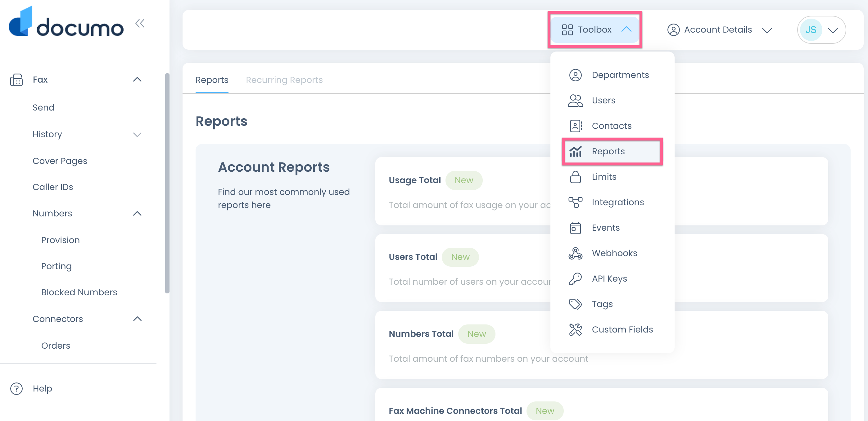Click the Integrations icon in dropdown
The width and height of the screenshot is (868, 421).
coord(575,202)
